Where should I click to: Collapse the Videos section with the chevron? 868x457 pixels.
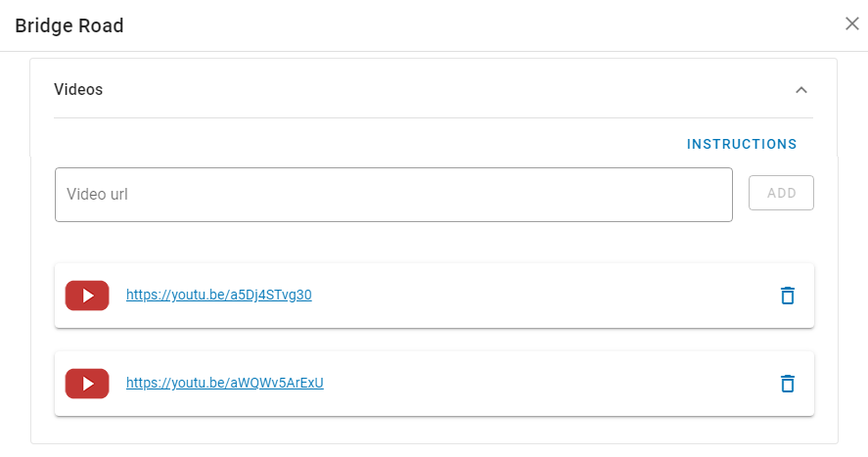801,90
